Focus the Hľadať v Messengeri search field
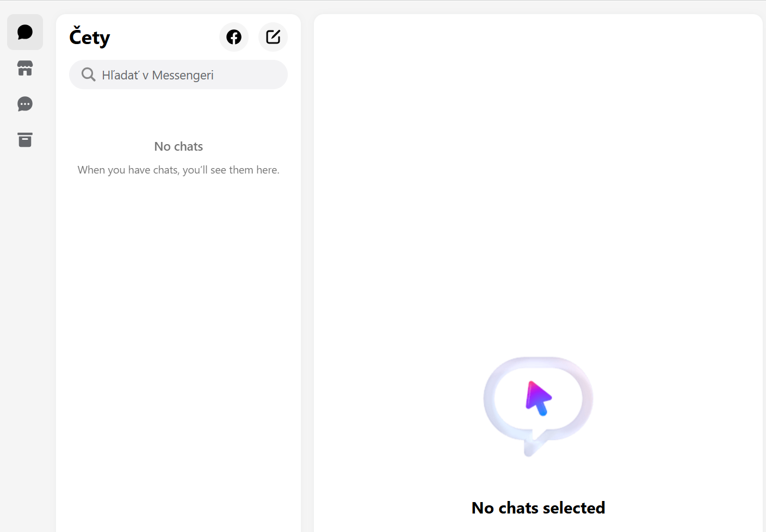 pyautogui.click(x=185, y=75)
